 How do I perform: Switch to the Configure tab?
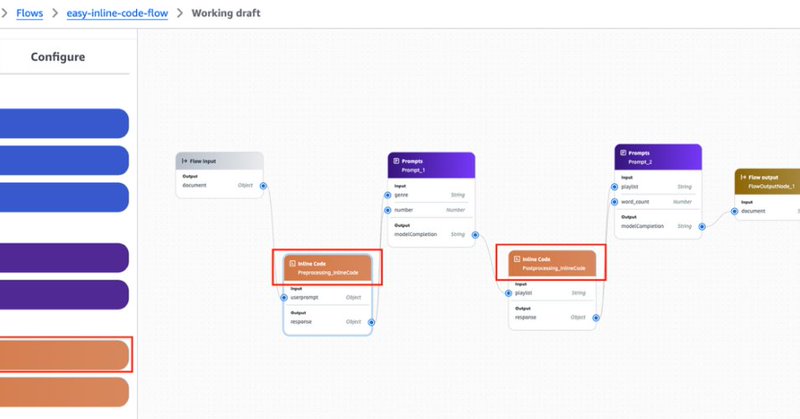(x=58, y=57)
